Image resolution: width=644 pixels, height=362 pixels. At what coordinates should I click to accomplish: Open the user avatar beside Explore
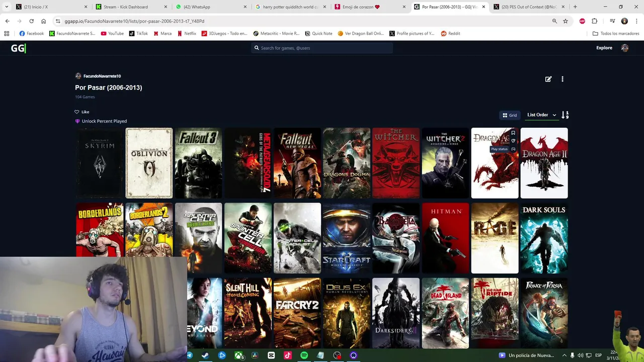coord(625,48)
